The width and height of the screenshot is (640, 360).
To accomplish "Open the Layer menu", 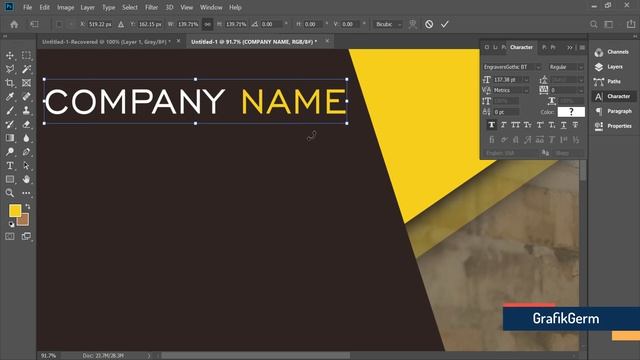I will pos(87,7).
